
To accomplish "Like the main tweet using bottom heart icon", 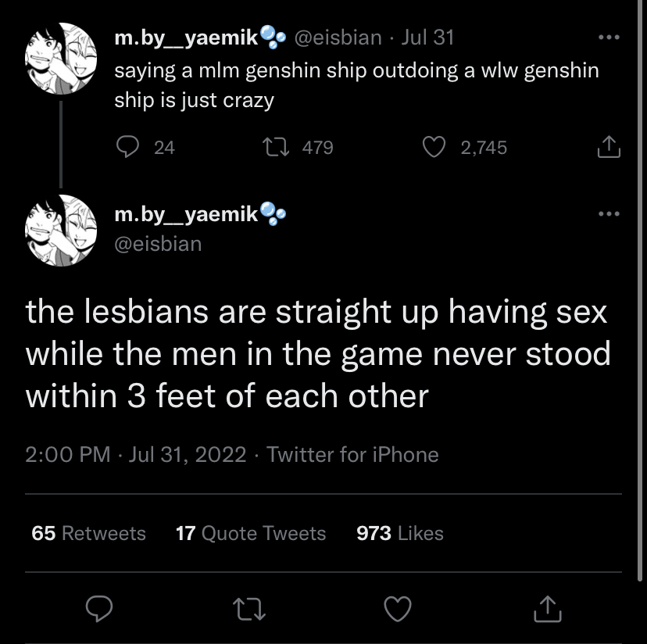I will pos(398,609).
